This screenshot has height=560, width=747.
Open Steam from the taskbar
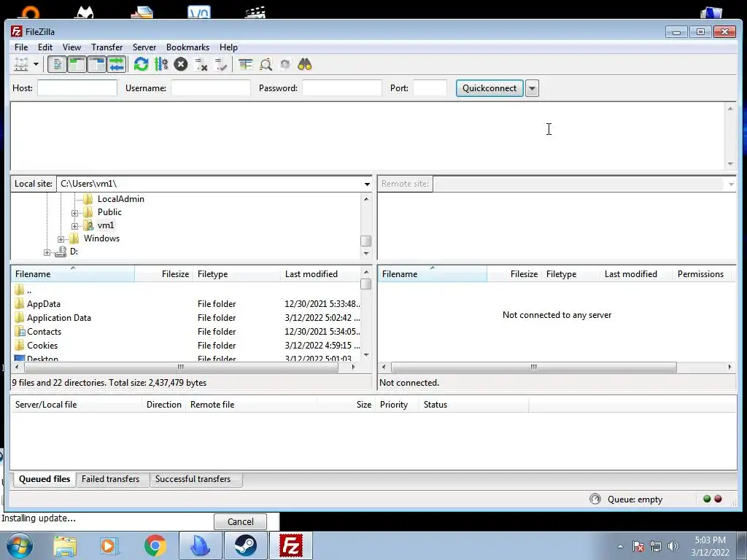pyautogui.click(x=245, y=545)
